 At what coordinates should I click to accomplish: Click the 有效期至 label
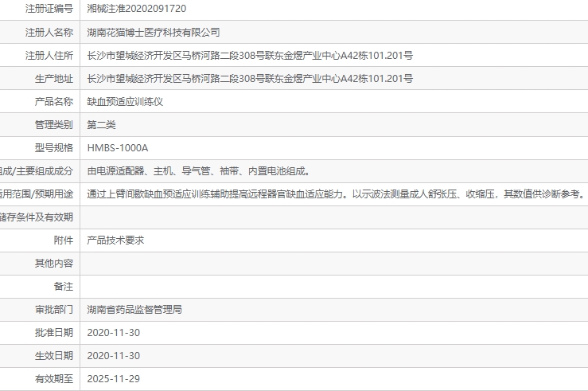point(54,379)
